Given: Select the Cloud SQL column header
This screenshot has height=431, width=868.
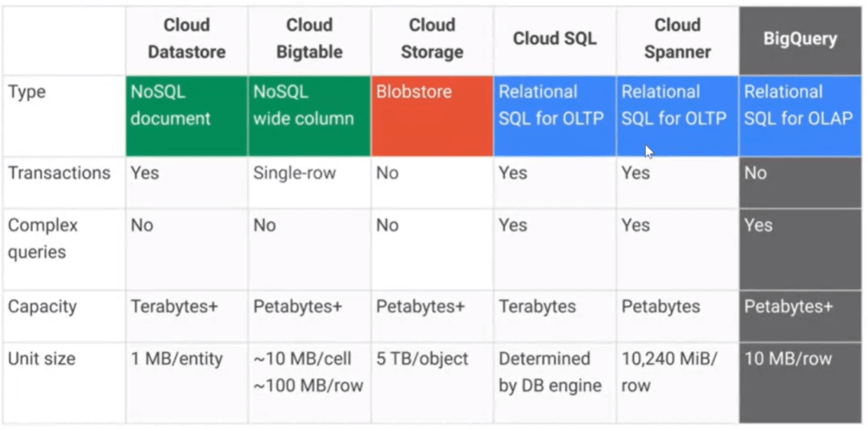Looking at the screenshot, I should pyautogui.click(x=554, y=38).
